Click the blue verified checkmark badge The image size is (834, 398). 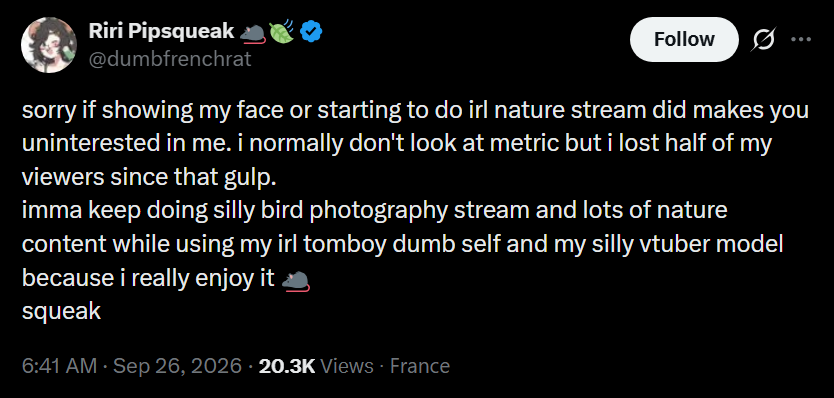[310, 32]
